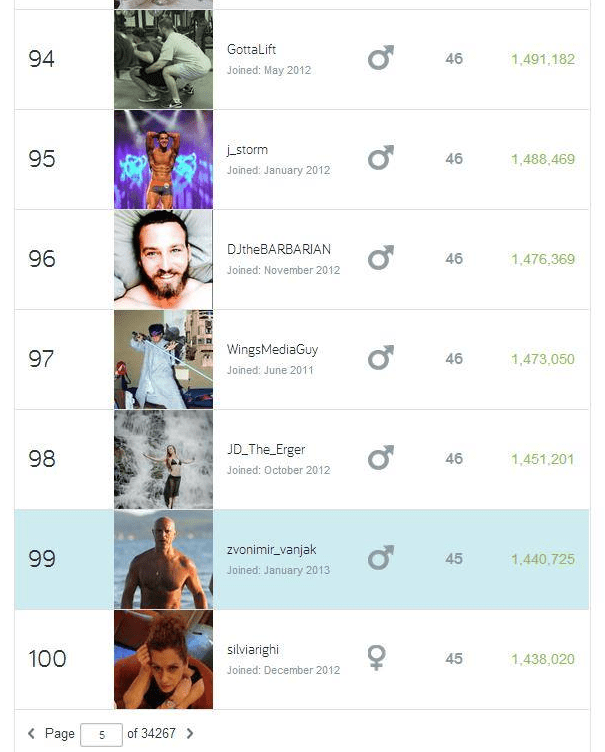Go to the previous page arrow
Viewport: 605px width, 752px height.
pos(31,734)
